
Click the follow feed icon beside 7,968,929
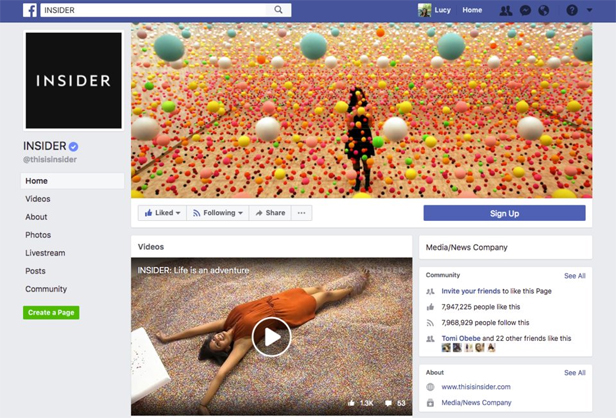(x=431, y=323)
